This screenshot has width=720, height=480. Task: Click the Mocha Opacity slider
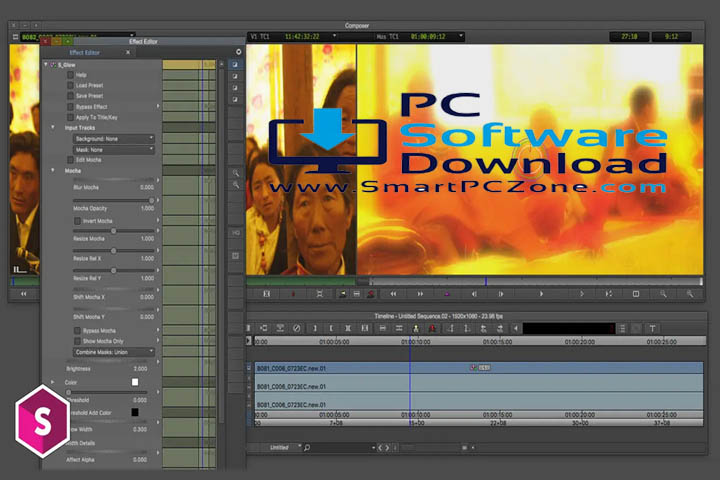pos(113,201)
